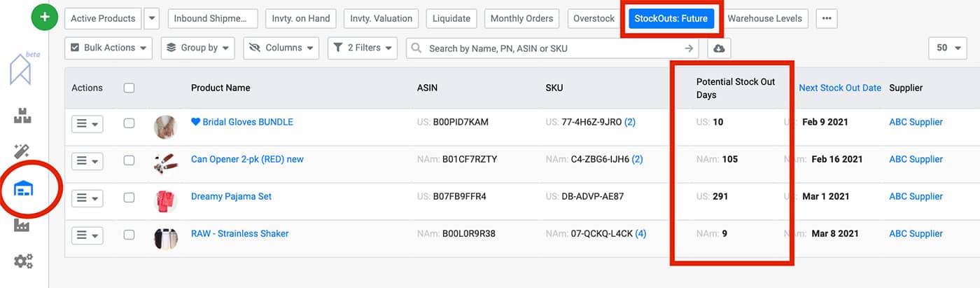980x288 pixels.
Task: Sort by Next Stock Out Date column
Action: click(x=840, y=88)
